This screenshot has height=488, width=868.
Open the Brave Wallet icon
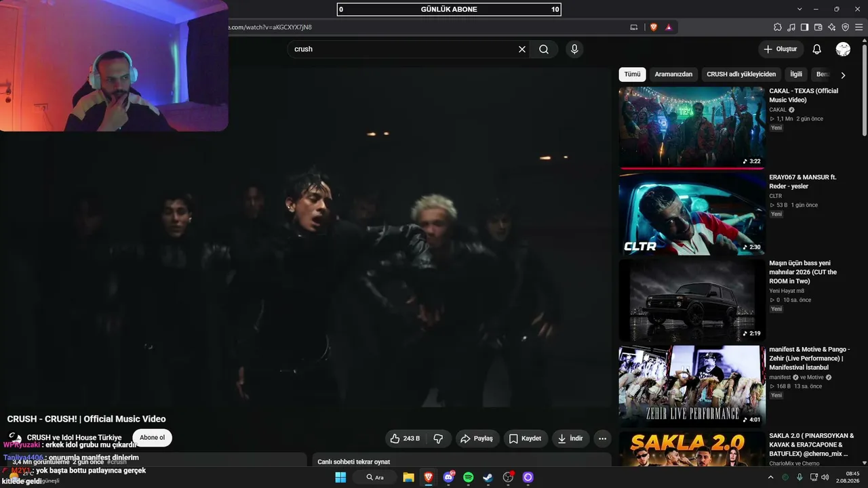818,27
